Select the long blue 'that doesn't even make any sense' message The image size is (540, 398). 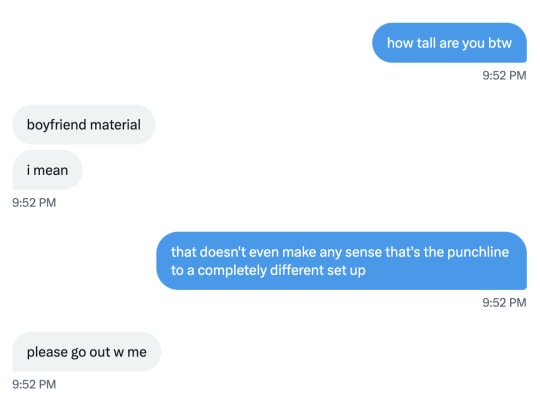click(x=341, y=261)
